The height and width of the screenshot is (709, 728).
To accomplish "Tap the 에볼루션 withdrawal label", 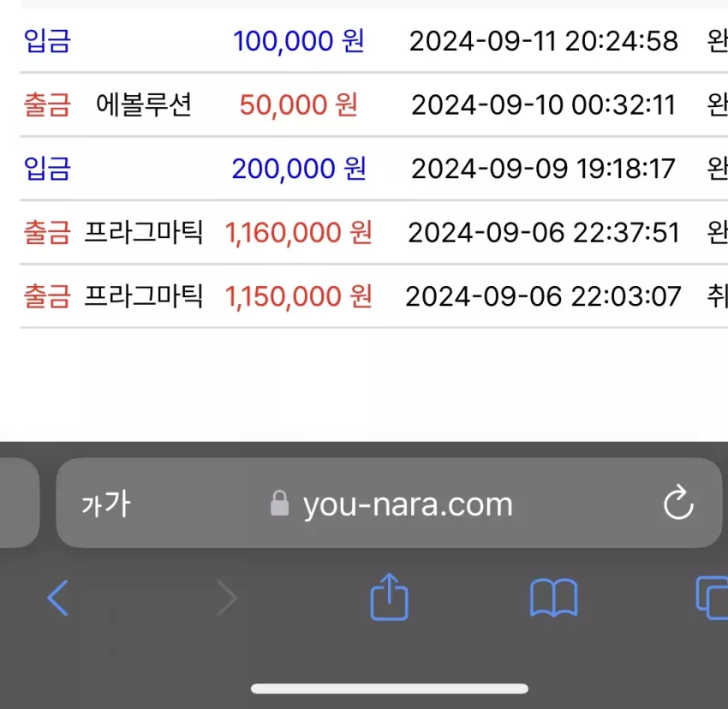I will [144, 104].
